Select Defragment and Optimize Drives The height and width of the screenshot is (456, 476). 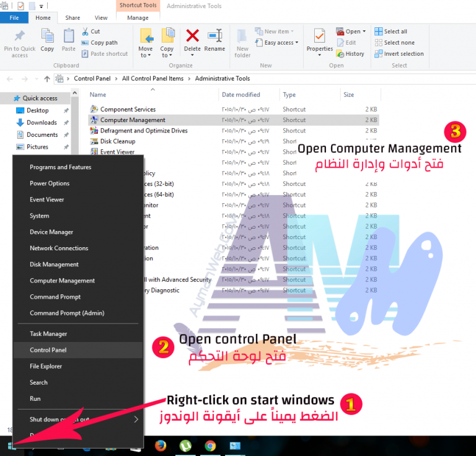[x=144, y=131]
